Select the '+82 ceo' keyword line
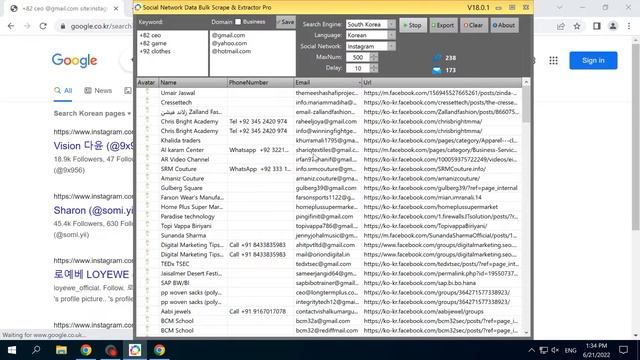The image size is (640, 360). click(150, 36)
